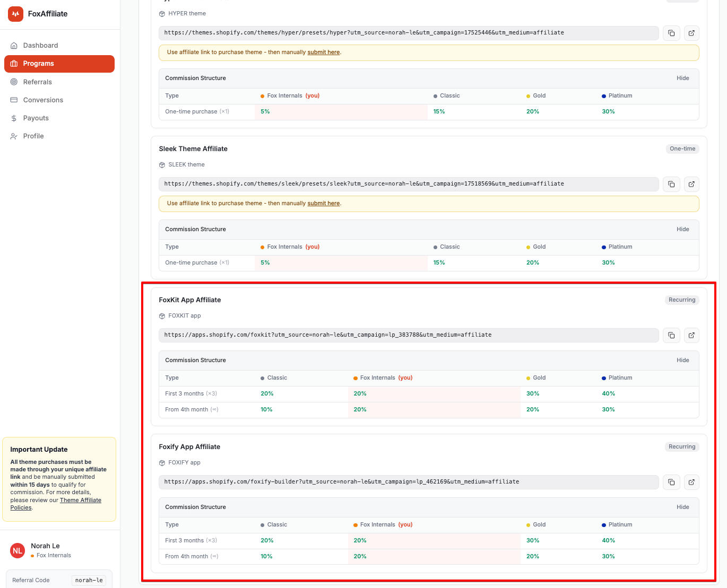Open Sleek theme's submit here link
The image size is (727, 588).
coord(324,203)
